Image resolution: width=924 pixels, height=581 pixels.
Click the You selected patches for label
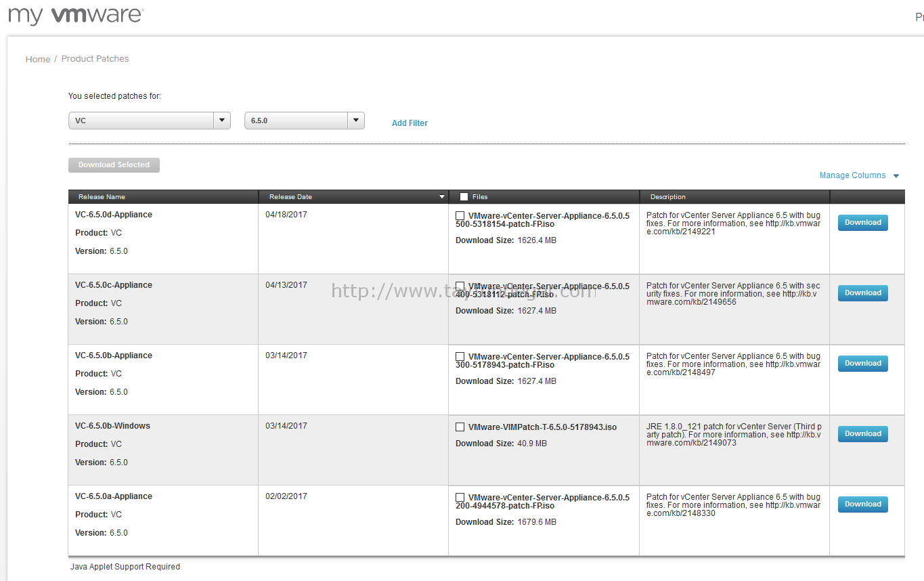(x=114, y=96)
